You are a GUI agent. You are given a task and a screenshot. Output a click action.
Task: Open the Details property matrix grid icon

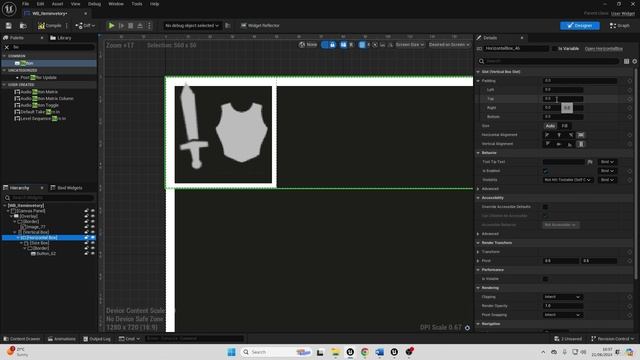[627, 61]
